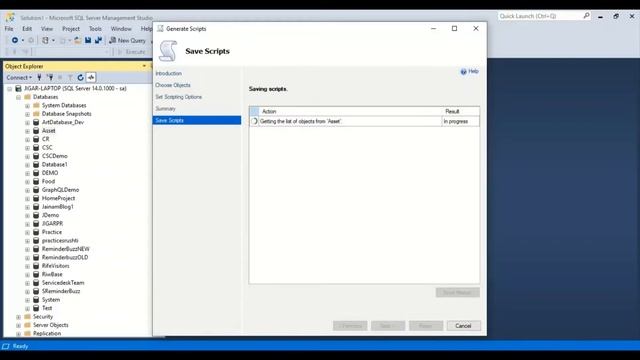Screen dimensions: 640x360
Task: Click the Action column header
Action: [350, 111]
